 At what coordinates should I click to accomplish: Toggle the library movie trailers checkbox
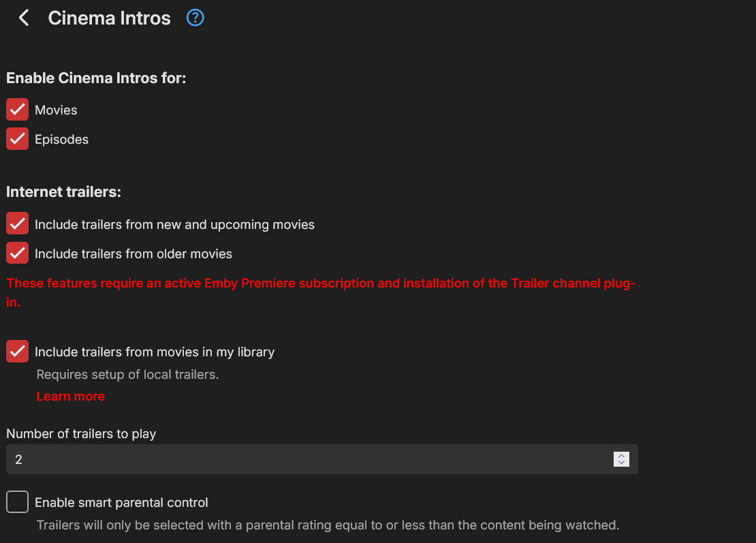click(x=18, y=352)
